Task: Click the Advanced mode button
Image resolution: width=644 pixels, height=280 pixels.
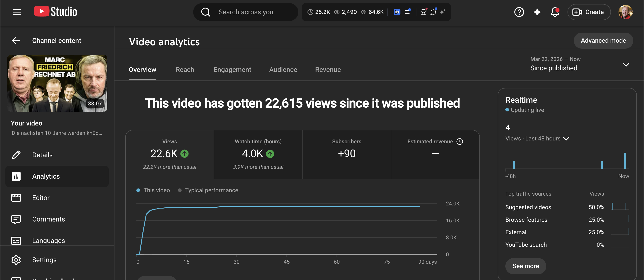Action: click(x=603, y=40)
